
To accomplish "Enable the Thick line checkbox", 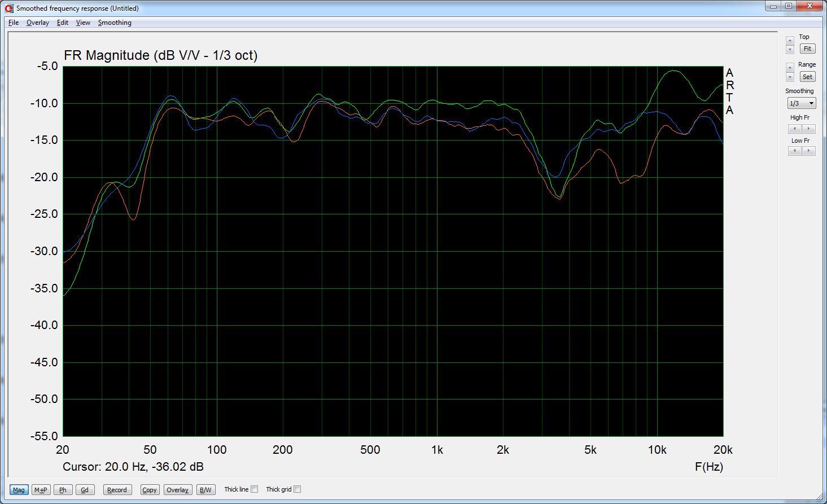I will (x=254, y=489).
